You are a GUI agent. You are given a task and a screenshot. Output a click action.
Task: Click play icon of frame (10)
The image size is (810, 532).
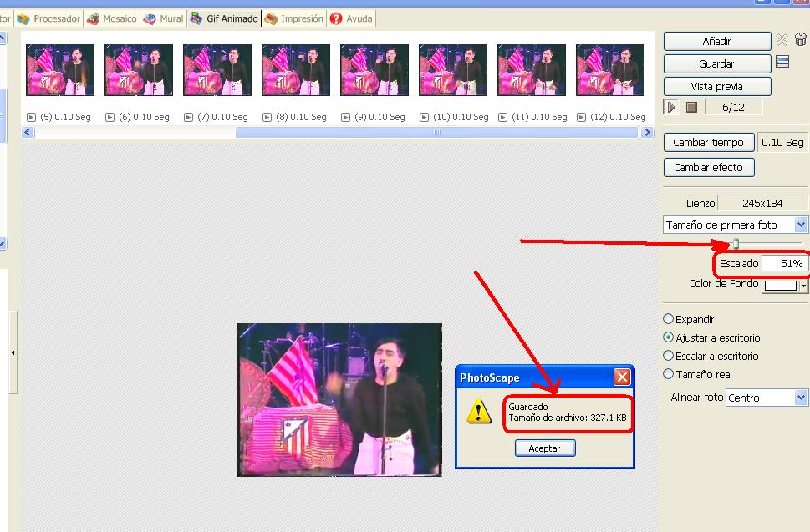424,117
